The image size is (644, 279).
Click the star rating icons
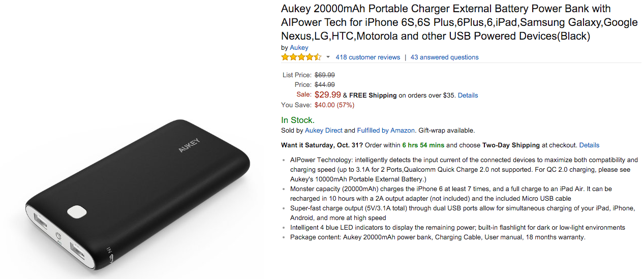301,57
